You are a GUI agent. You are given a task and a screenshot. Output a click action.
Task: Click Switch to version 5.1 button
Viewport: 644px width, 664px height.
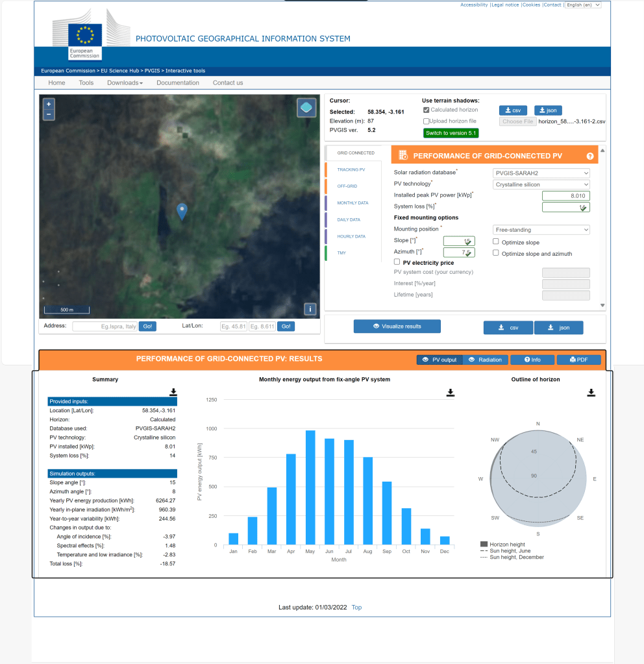click(x=451, y=133)
